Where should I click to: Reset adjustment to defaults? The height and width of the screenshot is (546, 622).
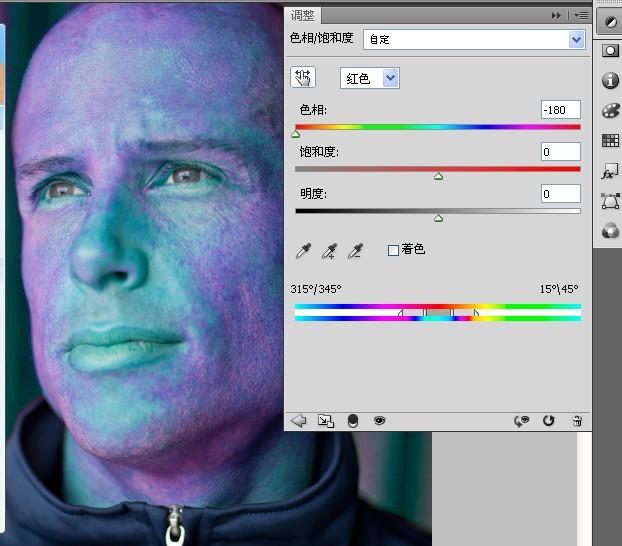(549, 420)
